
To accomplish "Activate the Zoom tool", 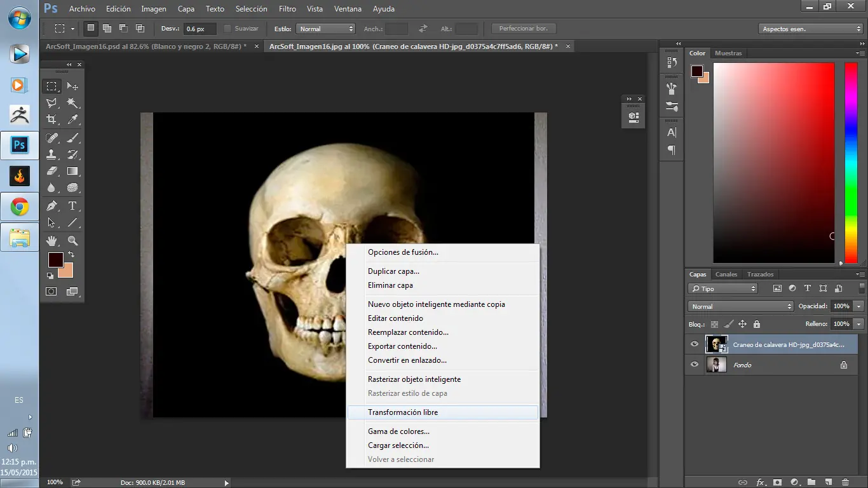I will click(x=71, y=240).
